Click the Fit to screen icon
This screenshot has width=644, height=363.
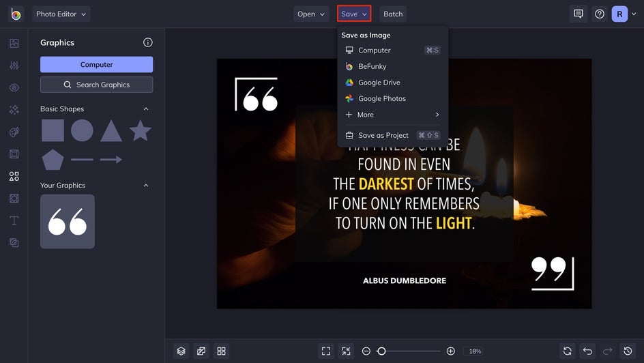(326, 351)
